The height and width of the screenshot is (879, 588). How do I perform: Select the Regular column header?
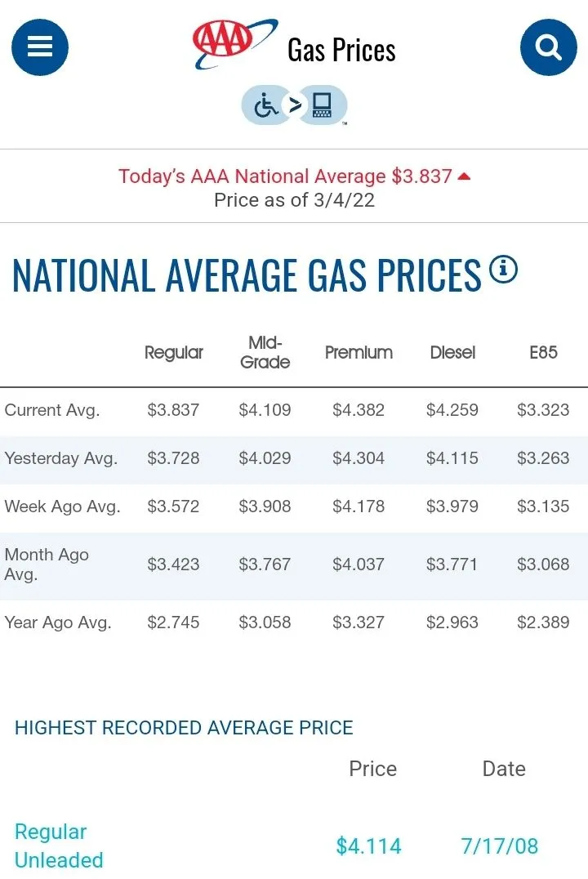click(173, 352)
